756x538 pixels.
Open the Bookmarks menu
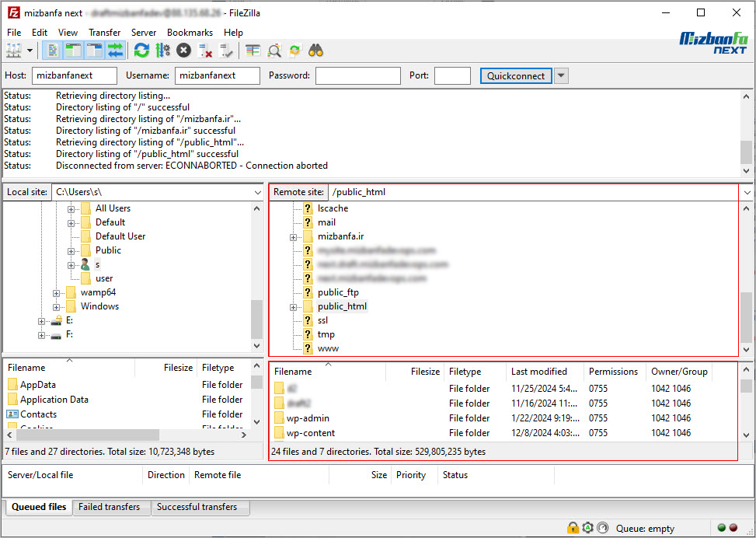[190, 33]
